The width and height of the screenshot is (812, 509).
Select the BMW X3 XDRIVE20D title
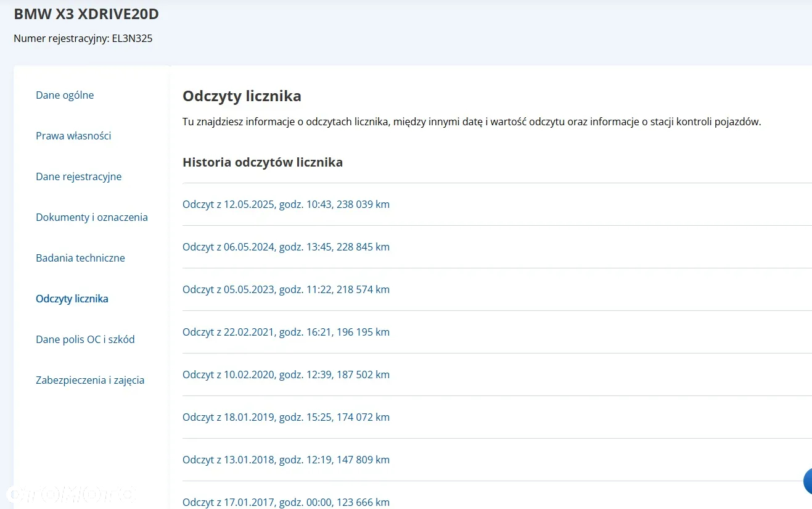coord(86,14)
